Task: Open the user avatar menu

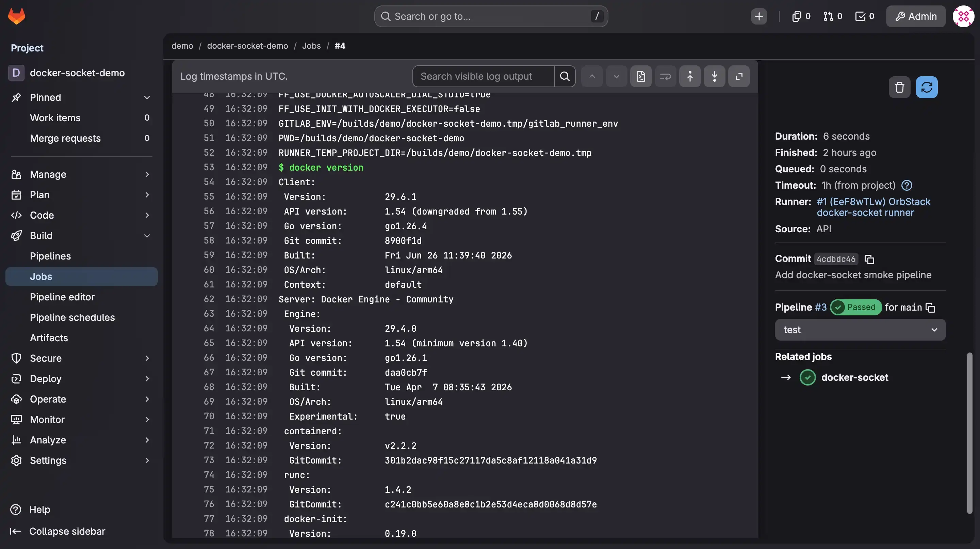Action: click(x=963, y=16)
